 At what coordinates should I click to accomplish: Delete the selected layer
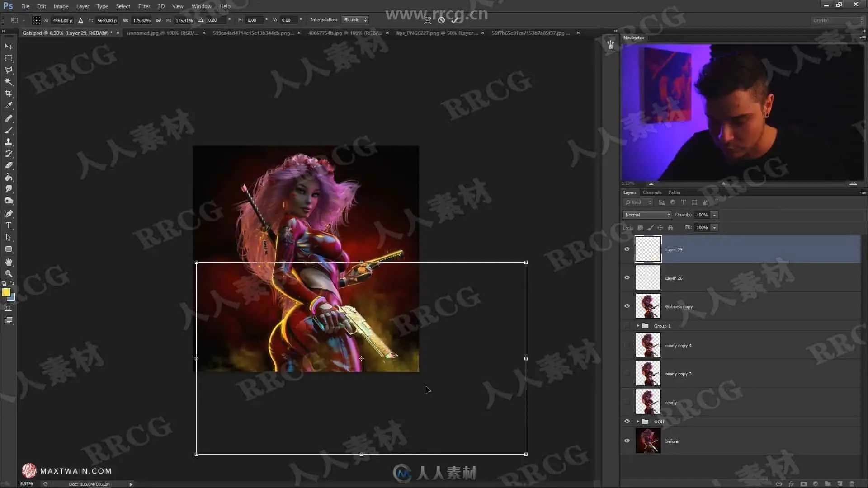point(852,483)
